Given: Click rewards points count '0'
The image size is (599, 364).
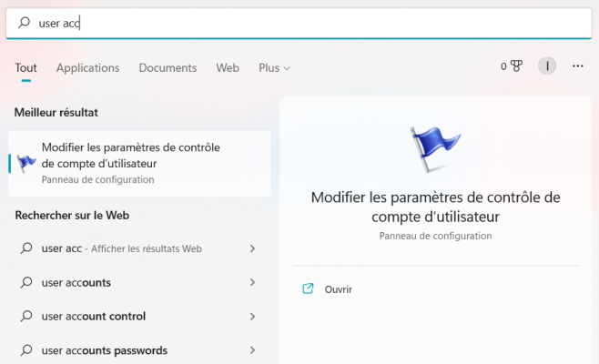Looking at the screenshot, I should pos(503,66).
